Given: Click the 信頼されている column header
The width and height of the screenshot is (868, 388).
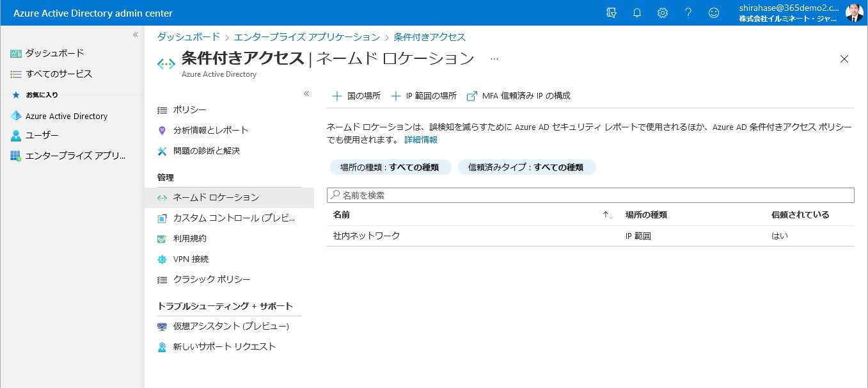Looking at the screenshot, I should (800, 215).
